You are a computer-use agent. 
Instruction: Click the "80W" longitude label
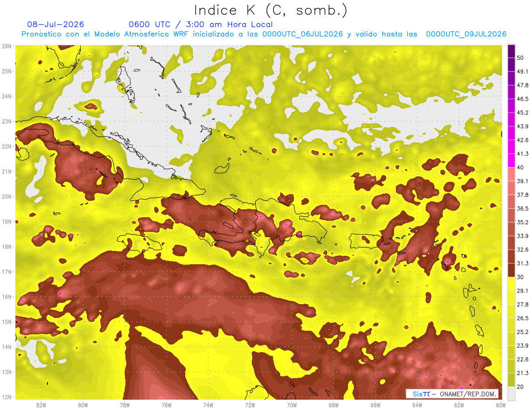(83, 405)
